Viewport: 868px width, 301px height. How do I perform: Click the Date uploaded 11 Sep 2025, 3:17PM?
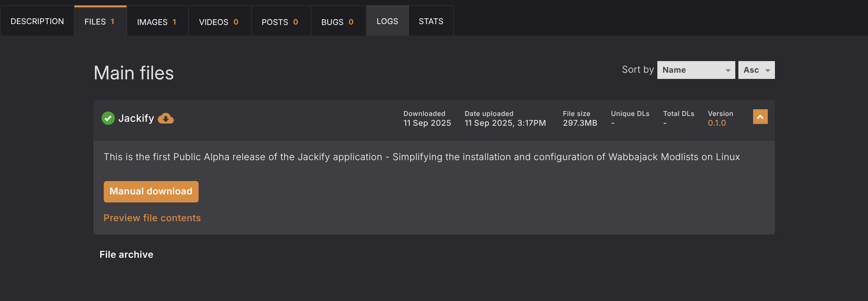click(x=505, y=123)
